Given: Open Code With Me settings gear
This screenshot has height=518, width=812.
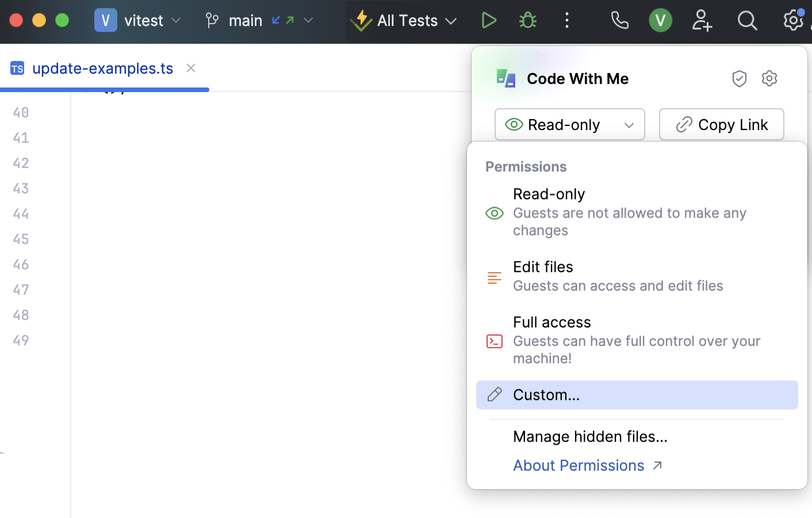Looking at the screenshot, I should [769, 78].
